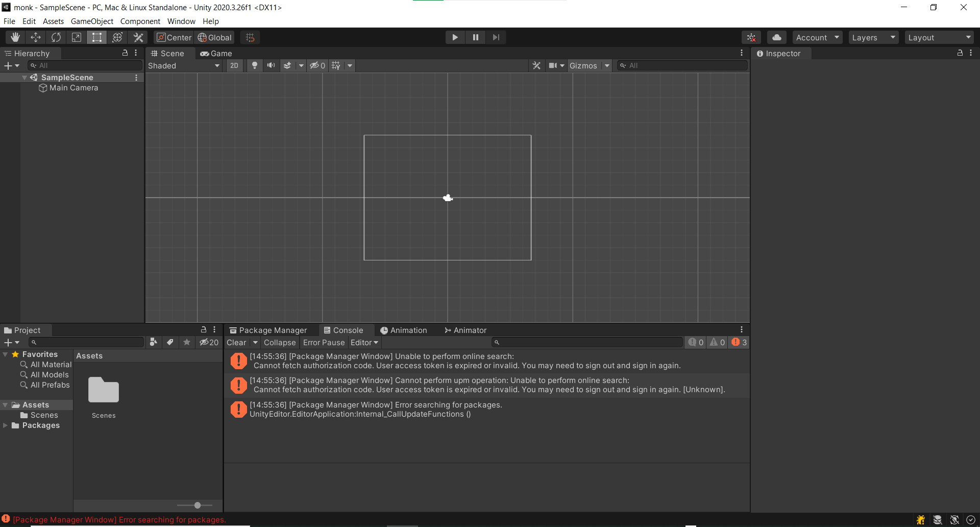This screenshot has height=527, width=980.
Task: Toggle scene grid visibility
Action: point(336,65)
